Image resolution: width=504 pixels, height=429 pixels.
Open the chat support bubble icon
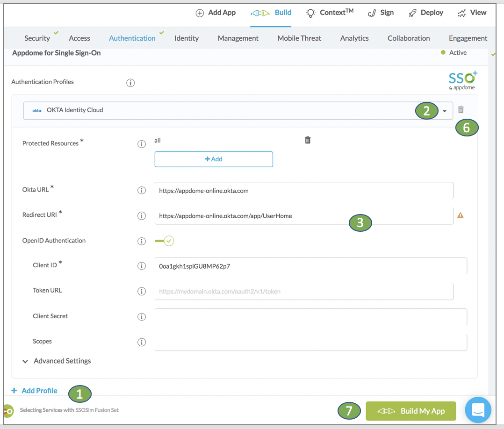(x=478, y=410)
